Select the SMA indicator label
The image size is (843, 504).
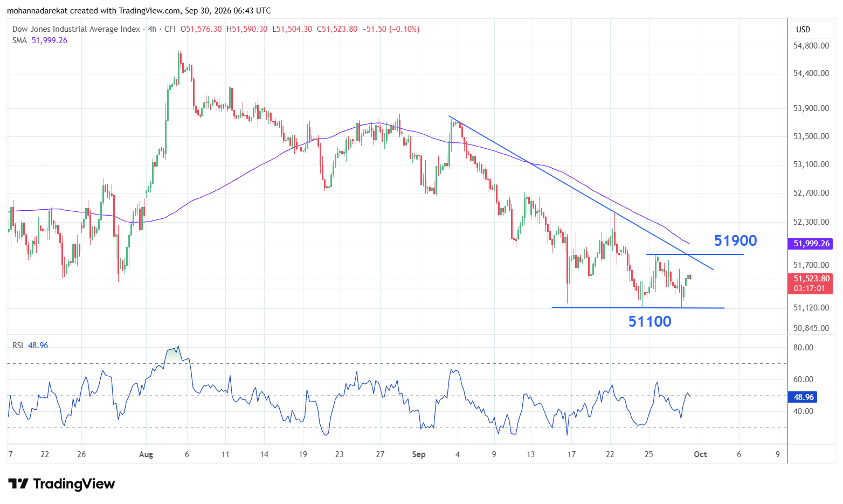tap(19, 40)
